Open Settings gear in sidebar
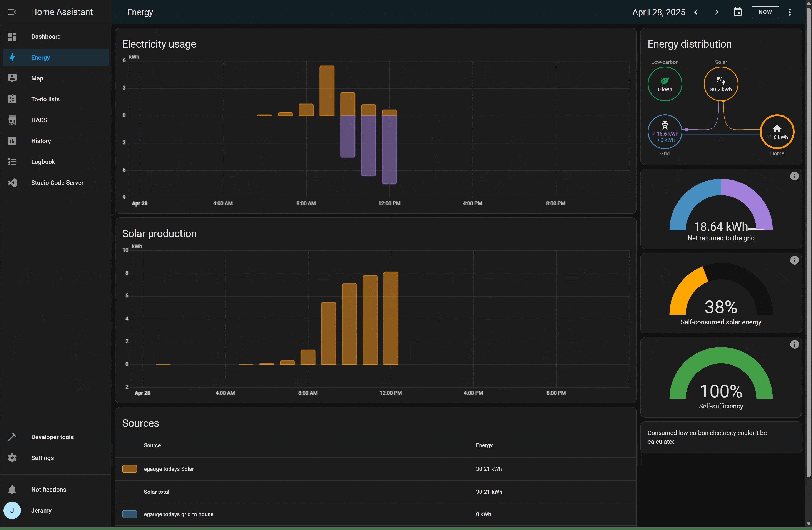Screen dimensions: 812x530 12,458
